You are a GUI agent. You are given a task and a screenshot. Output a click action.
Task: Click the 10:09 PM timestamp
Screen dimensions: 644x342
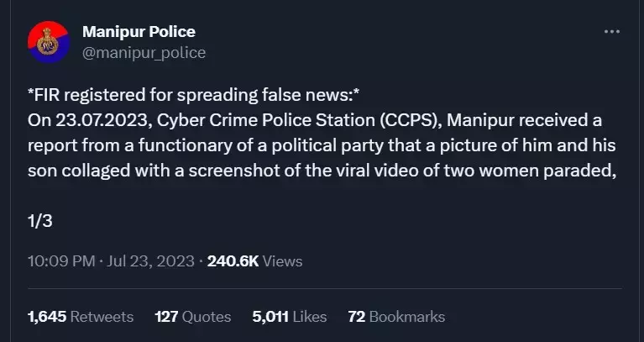(61, 261)
